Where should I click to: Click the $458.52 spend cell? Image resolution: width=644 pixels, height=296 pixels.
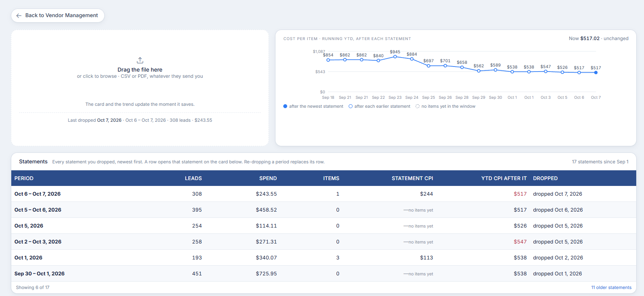(266, 210)
